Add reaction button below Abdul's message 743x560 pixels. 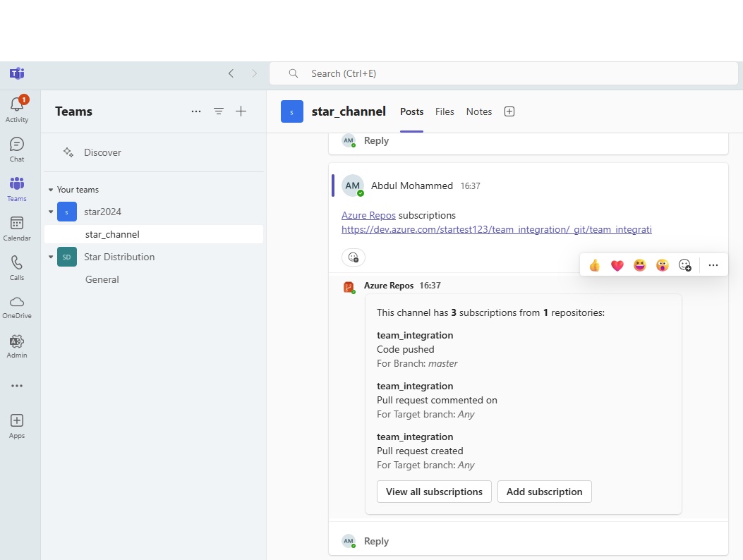354,257
